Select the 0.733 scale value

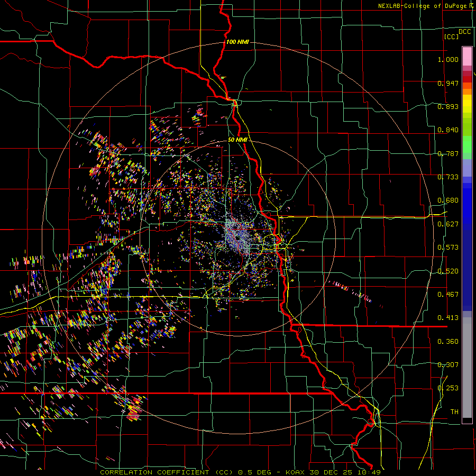(448, 177)
